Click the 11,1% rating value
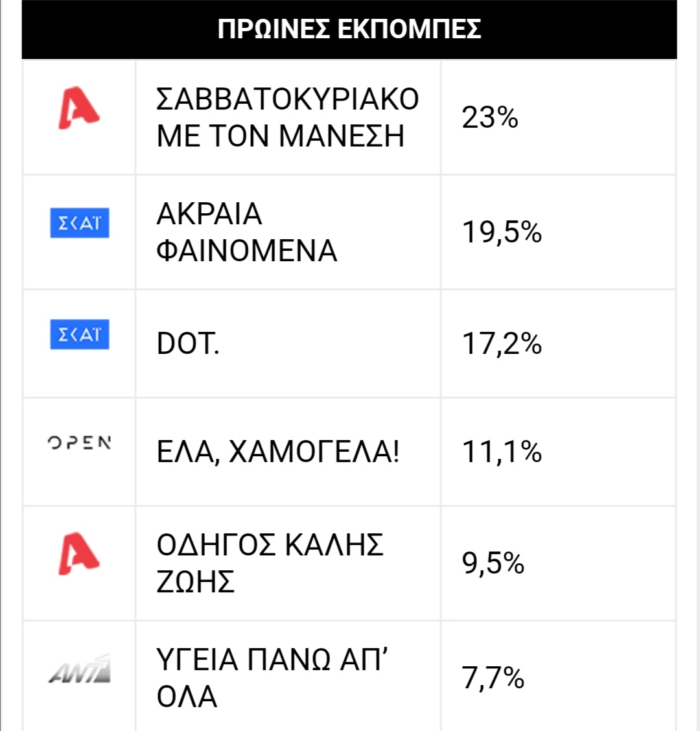 502,452
